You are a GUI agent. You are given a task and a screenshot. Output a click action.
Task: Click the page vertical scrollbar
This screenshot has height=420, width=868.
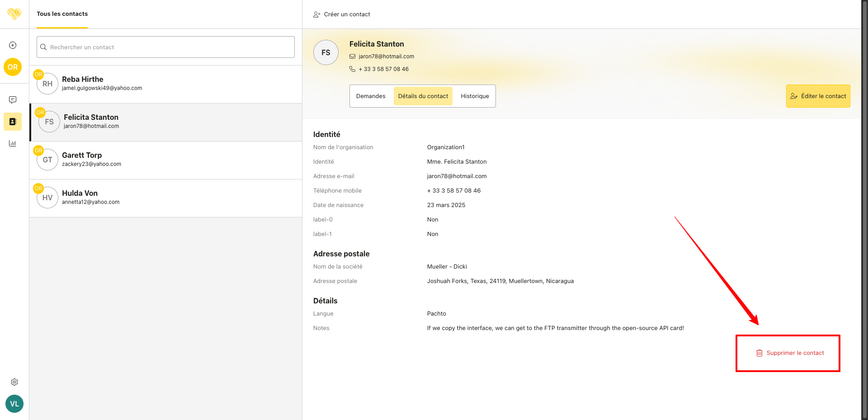pos(864,210)
